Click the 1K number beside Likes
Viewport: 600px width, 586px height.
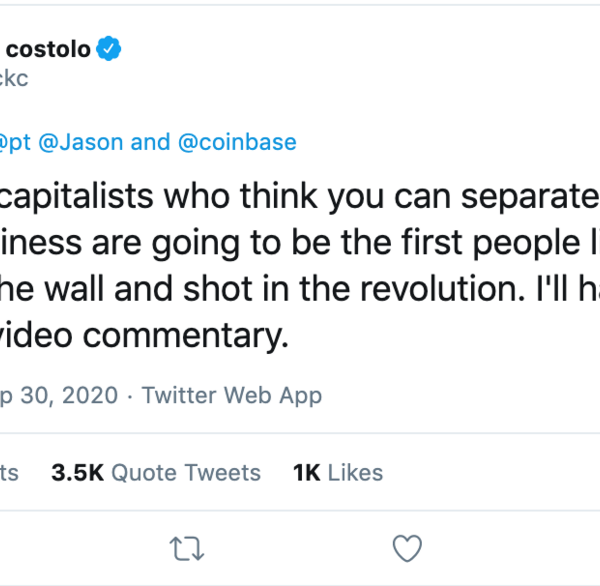pyautogui.click(x=306, y=472)
